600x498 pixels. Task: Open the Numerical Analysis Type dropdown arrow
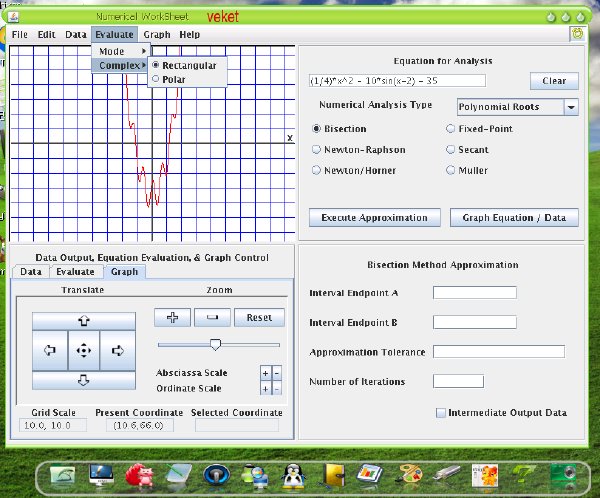(571, 107)
